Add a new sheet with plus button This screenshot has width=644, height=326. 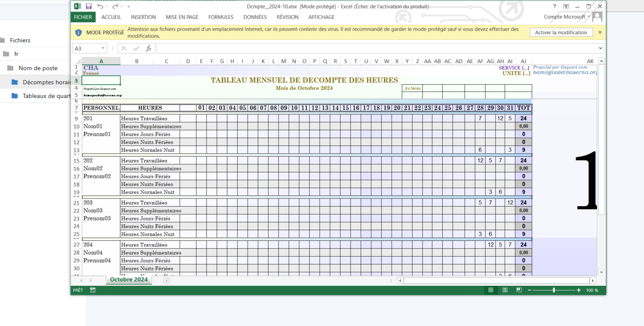[167, 281]
